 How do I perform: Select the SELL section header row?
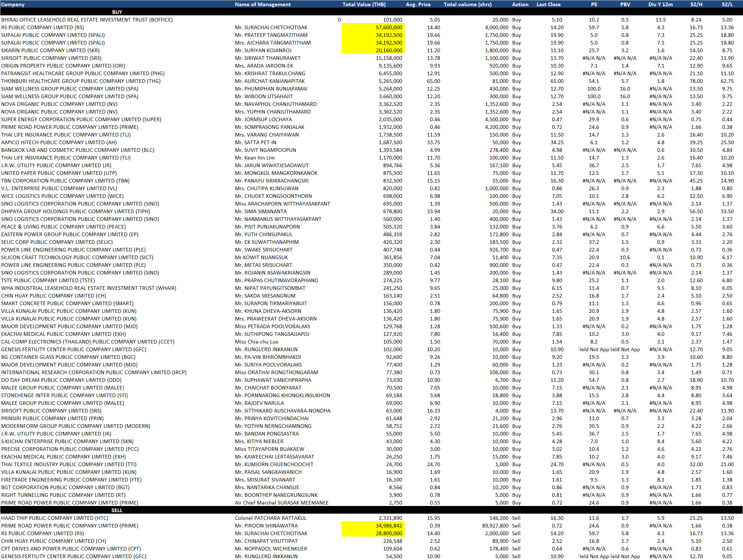[x=117, y=510]
